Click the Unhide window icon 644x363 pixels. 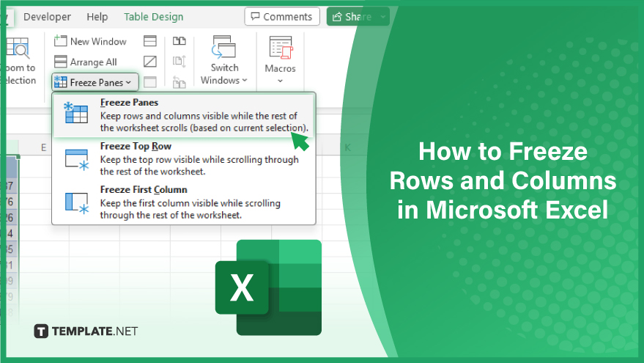[150, 82]
